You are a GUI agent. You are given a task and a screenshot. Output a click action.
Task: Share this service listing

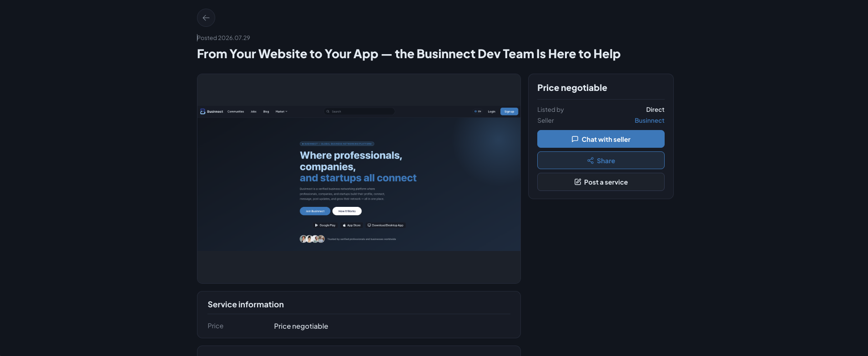pos(601,160)
